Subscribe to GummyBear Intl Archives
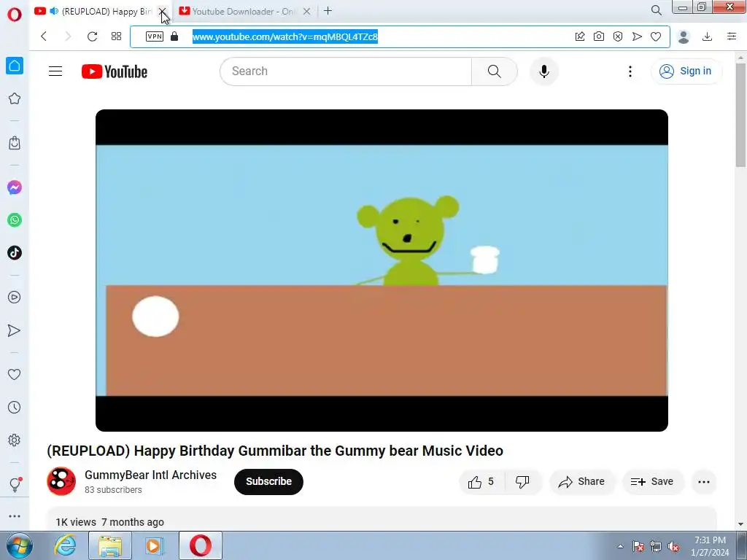 coord(268,481)
